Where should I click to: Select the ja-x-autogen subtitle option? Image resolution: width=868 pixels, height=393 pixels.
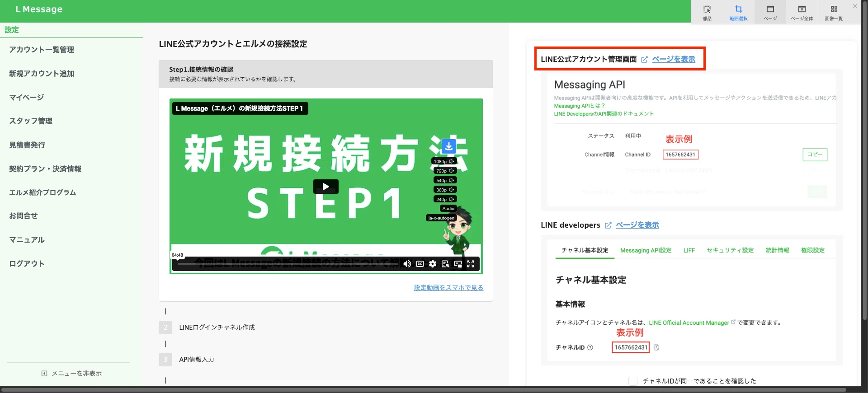click(x=441, y=218)
